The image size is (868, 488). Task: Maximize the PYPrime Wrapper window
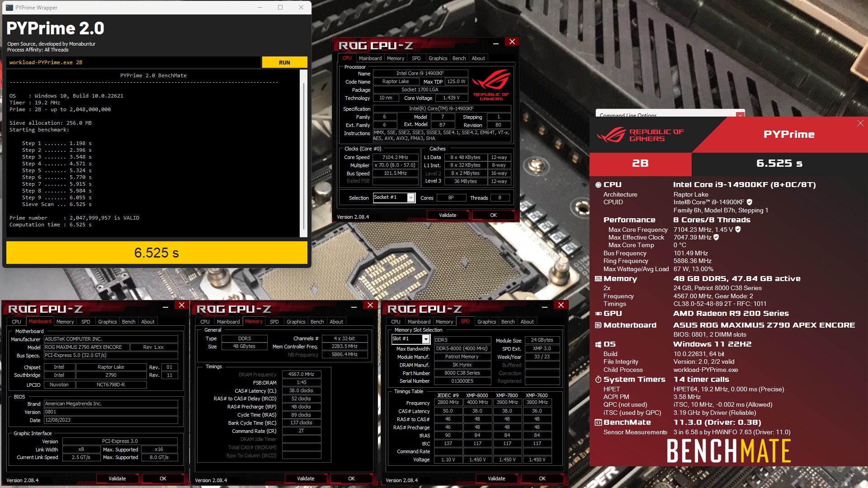(280, 7)
